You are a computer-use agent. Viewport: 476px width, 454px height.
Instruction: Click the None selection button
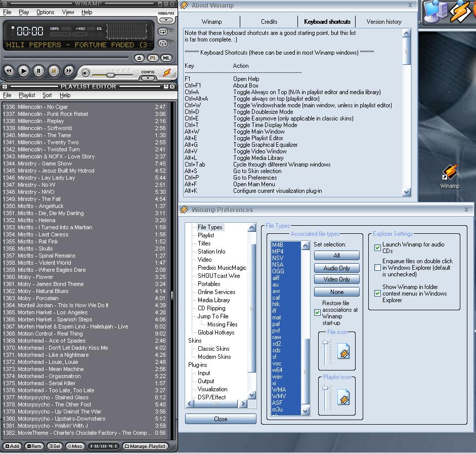click(337, 292)
